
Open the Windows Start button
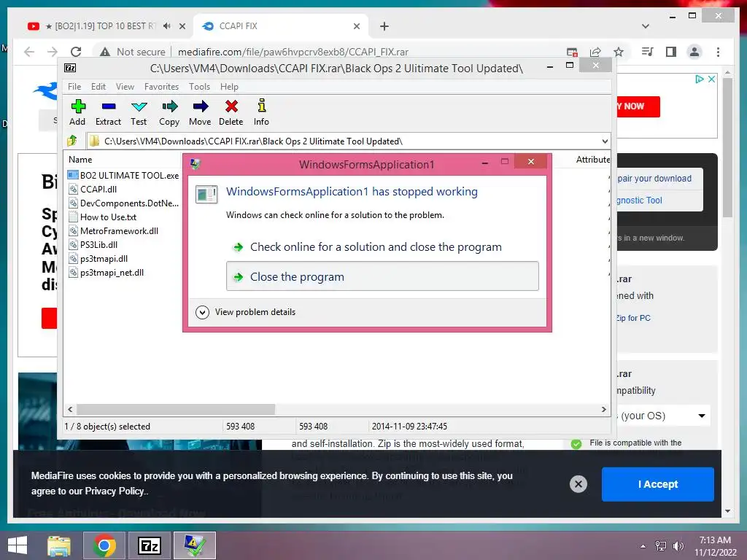[x=18, y=545]
